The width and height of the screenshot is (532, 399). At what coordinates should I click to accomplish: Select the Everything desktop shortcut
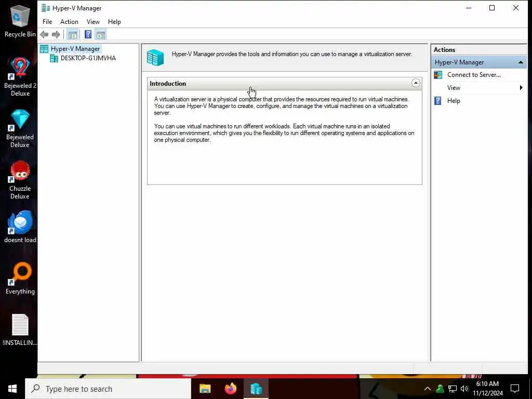click(20, 278)
